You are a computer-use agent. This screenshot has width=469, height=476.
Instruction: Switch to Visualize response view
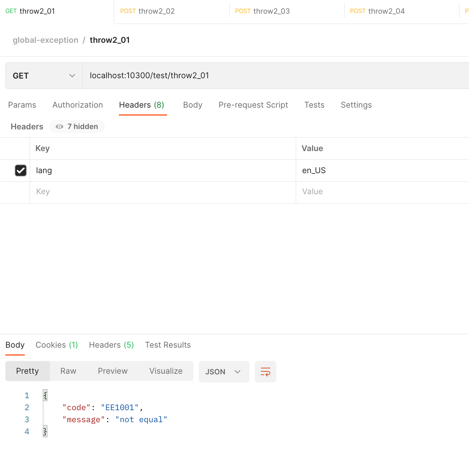[166, 371]
